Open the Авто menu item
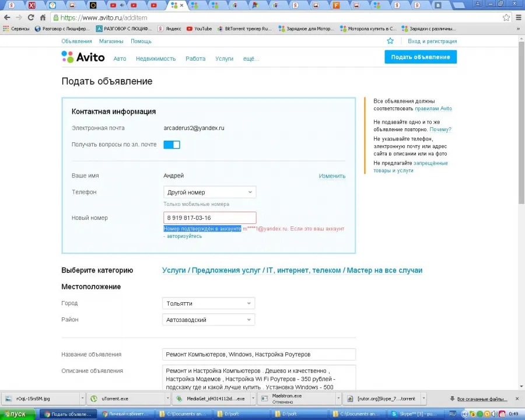The image size is (525, 420). [120, 58]
